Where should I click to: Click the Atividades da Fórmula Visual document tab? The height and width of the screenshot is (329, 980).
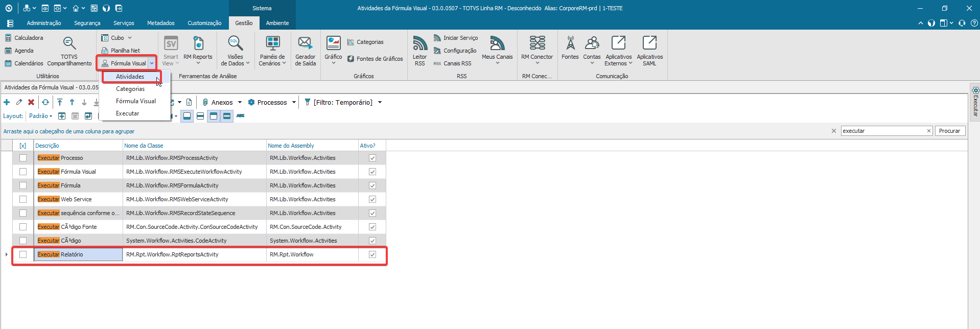51,87
